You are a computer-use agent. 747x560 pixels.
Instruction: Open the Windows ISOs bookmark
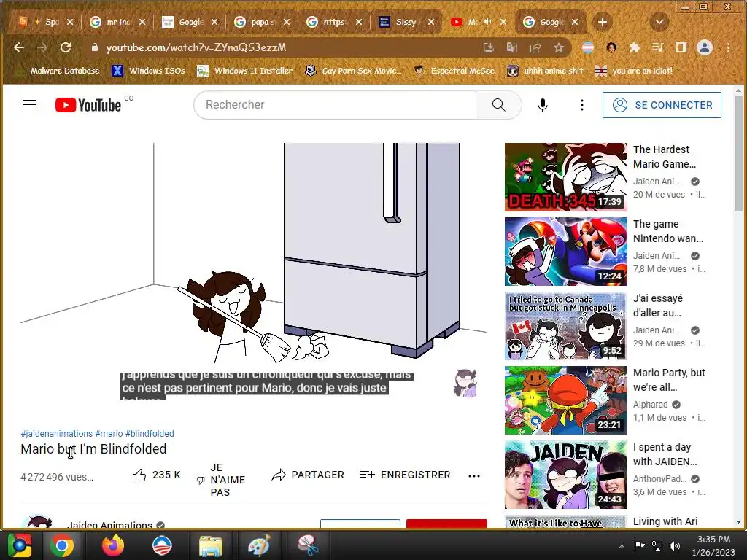tap(148, 71)
